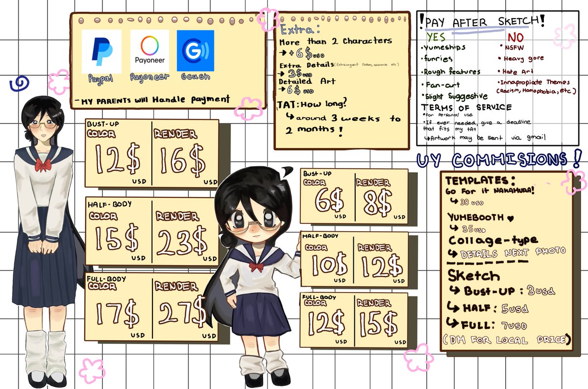588x389 pixels.
Task: Select the "Bust-UP : 3usd" sketch price
Action: coord(503,291)
